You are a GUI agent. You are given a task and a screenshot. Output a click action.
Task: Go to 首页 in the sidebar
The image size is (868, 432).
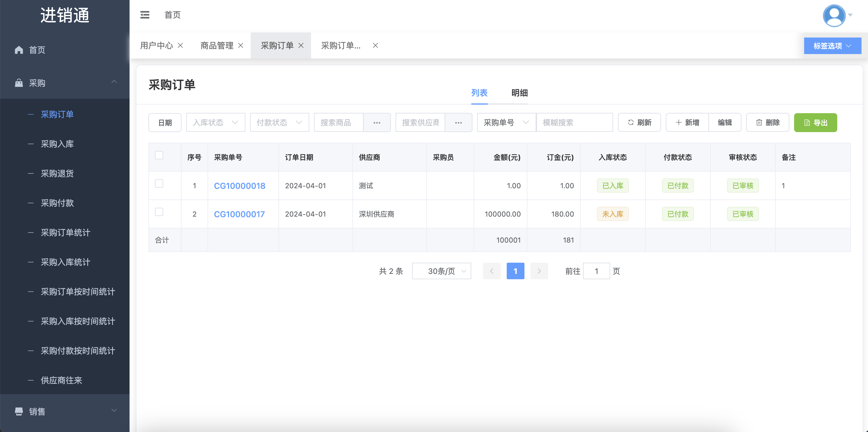37,50
